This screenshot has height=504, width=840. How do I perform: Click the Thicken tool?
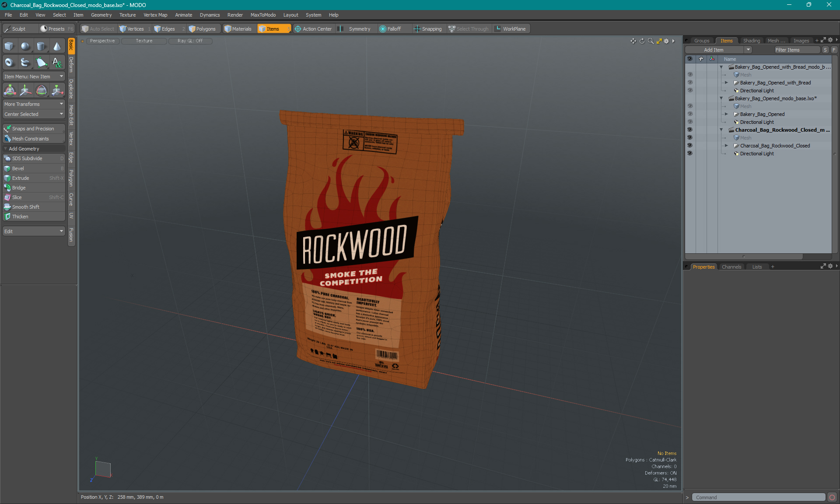coord(34,217)
